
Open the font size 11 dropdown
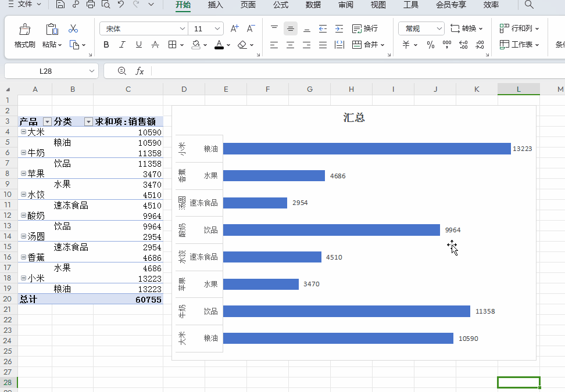pos(218,28)
